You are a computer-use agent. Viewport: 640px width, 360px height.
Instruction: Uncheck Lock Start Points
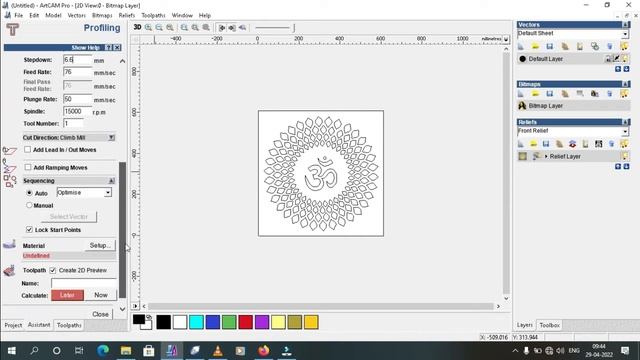point(29,229)
